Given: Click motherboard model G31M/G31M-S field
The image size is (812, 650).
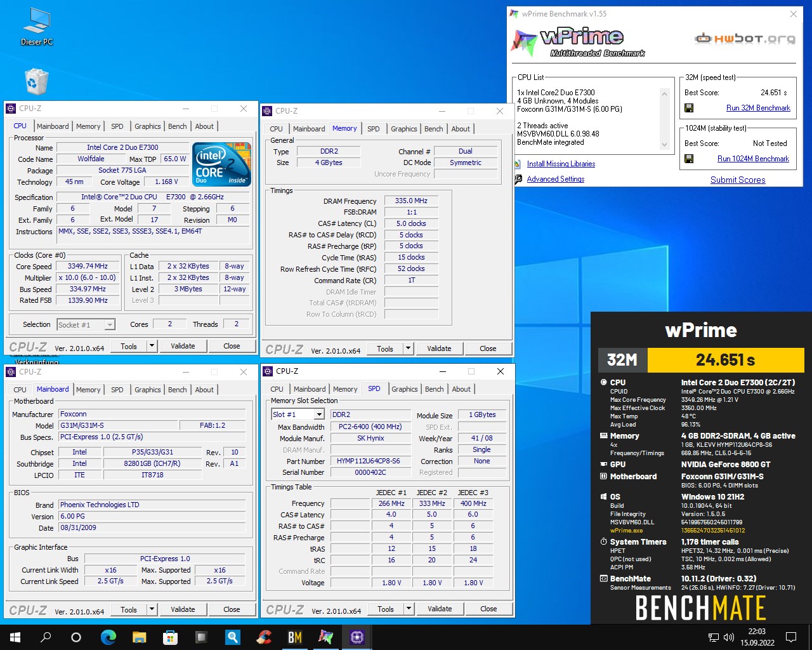Looking at the screenshot, I should tap(118, 426).
